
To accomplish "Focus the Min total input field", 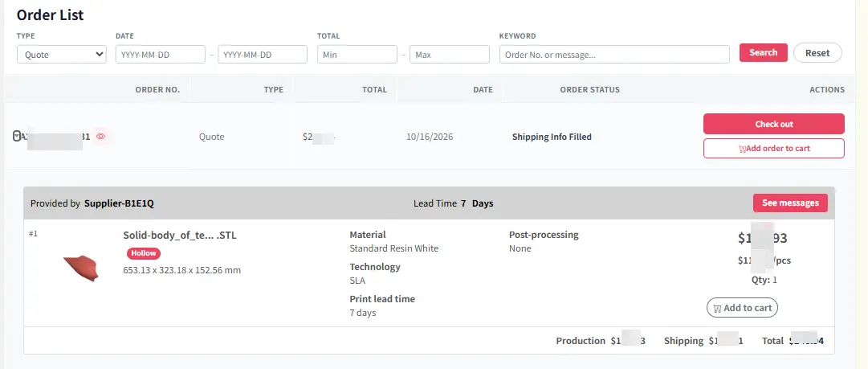I will coord(357,55).
